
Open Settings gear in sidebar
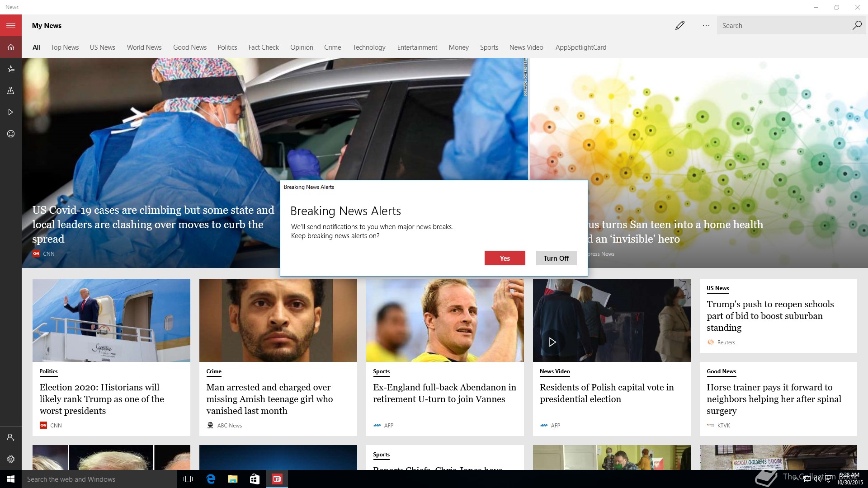pyautogui.click(x=11, y=459)
